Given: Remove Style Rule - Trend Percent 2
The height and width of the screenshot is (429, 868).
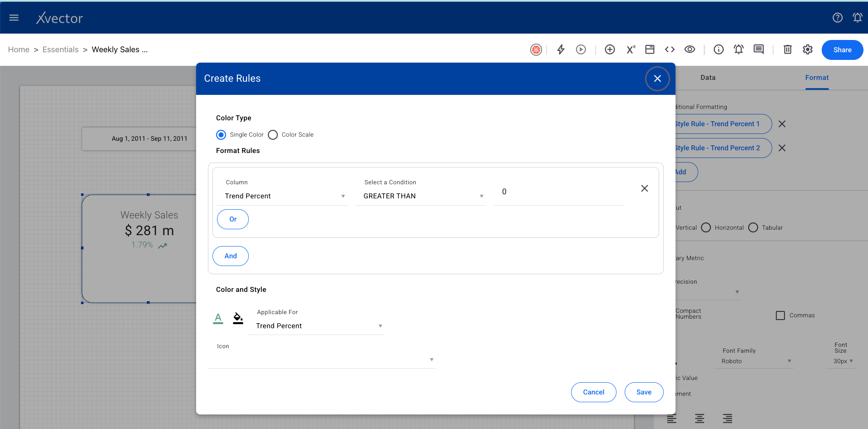Looking at the screenshot, I should (x=782, y=148).
